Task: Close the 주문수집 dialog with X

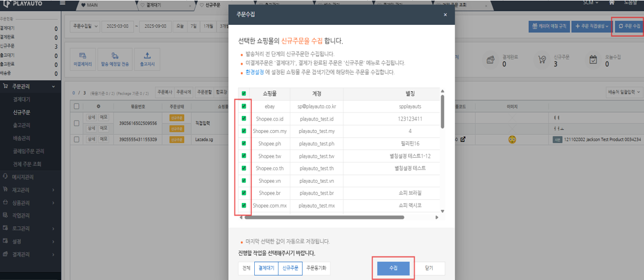Action: pyautogui.click(x=445, y=14)
